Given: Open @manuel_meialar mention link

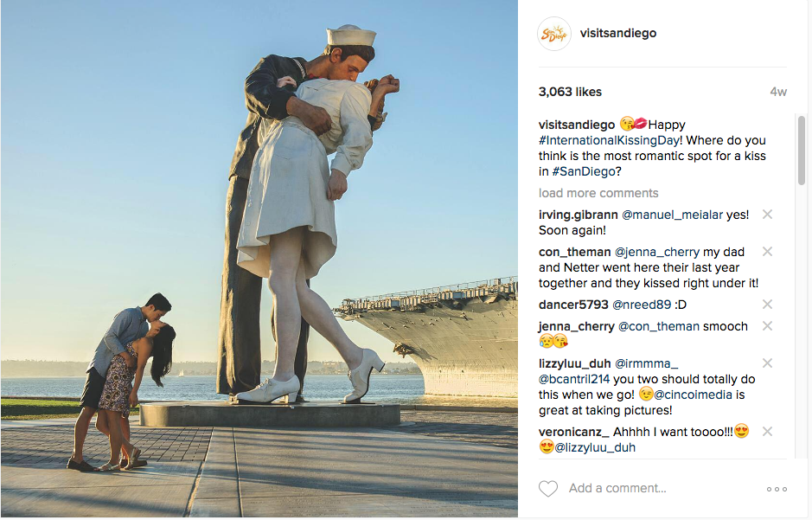Looking at the screenshot, I should click(672, 215).
